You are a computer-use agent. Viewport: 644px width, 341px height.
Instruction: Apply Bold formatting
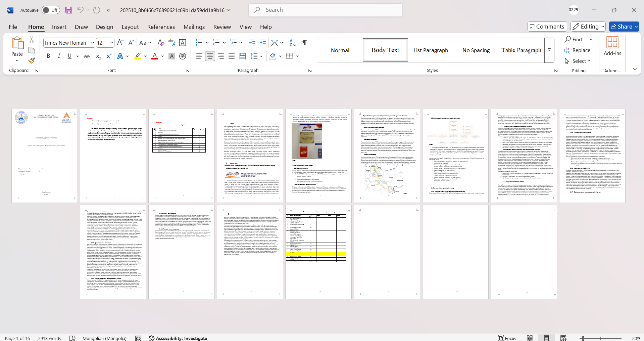click(48, 56)
